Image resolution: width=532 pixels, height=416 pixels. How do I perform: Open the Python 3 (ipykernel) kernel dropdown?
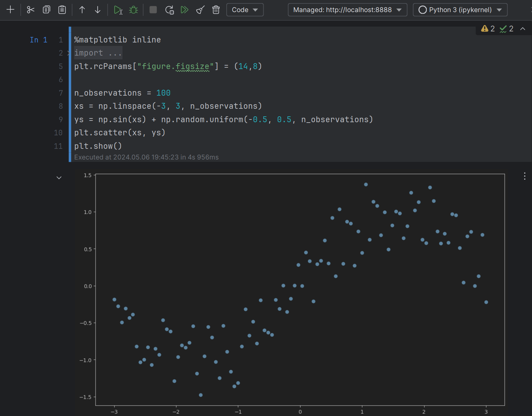click(x=460, y=10)
